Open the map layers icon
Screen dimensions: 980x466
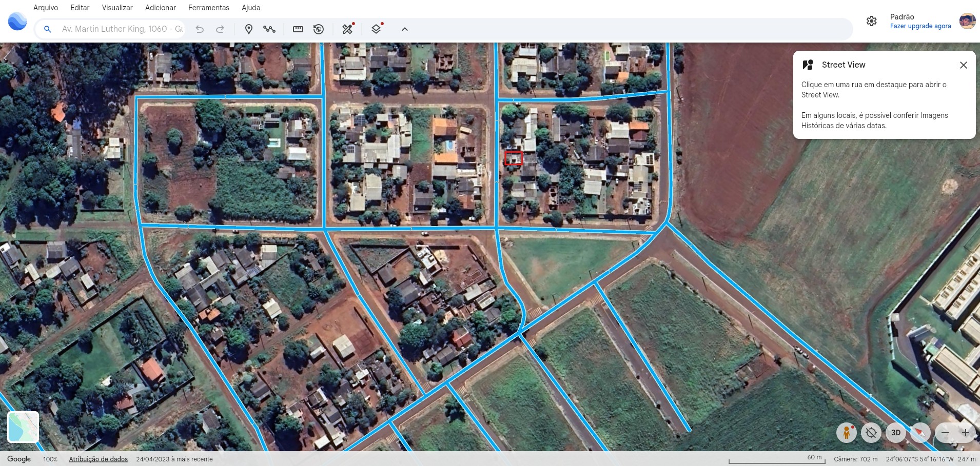376,29
